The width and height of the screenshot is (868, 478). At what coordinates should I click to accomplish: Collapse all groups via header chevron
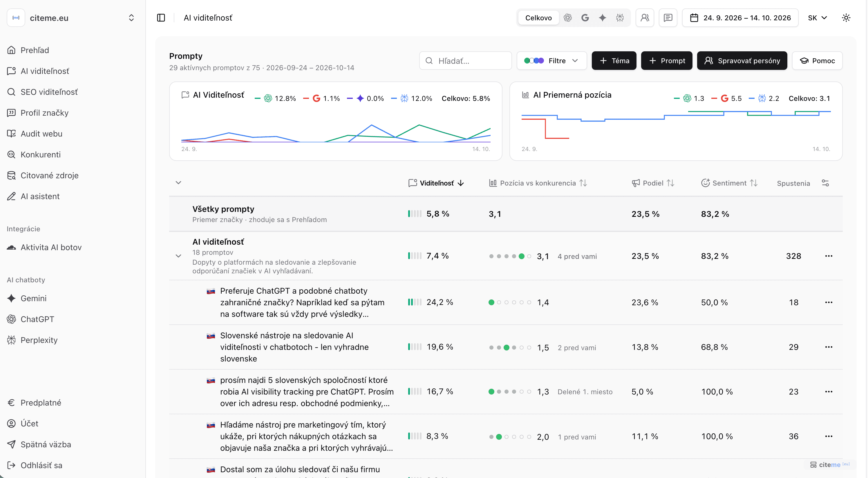pyautogui.click(x=179, y=182)
